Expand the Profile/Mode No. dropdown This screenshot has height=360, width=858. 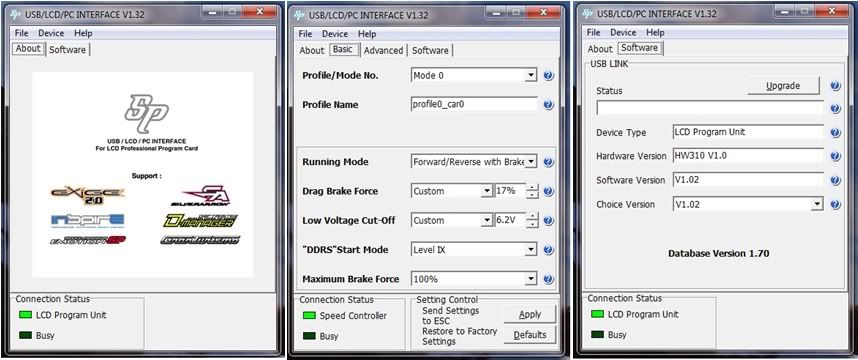pos(531,76)
